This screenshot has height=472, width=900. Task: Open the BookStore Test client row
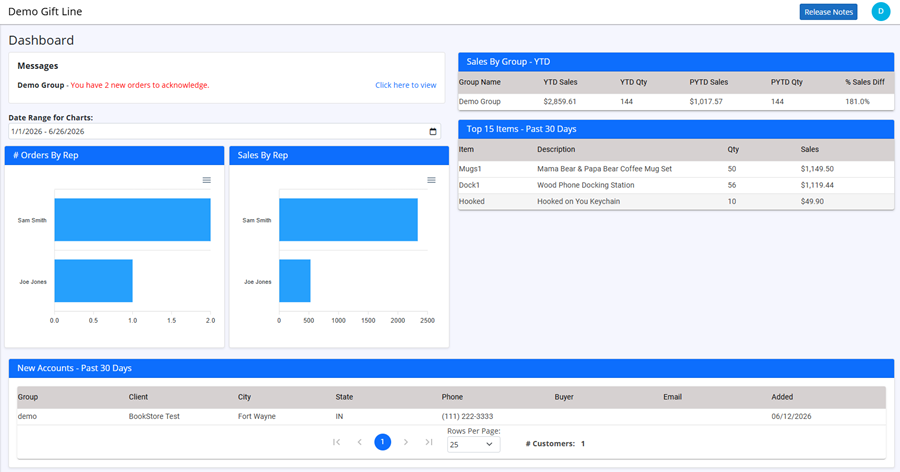[451, 416]
